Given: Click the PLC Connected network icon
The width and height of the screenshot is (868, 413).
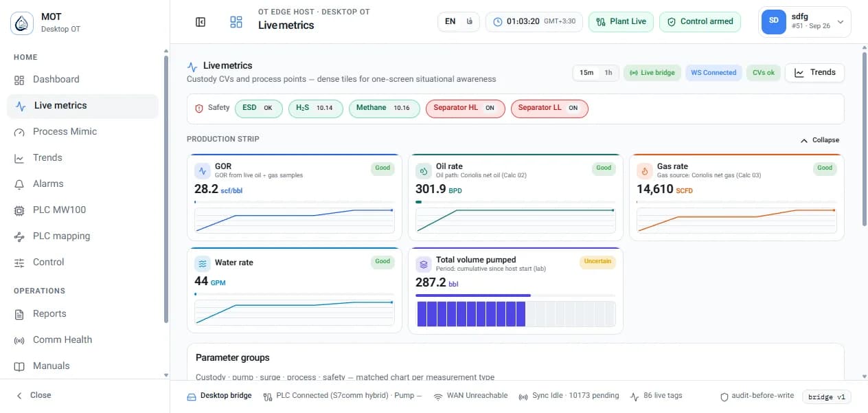Looking at the screenshot, I should pyautogui.click(x=268, y=397).
